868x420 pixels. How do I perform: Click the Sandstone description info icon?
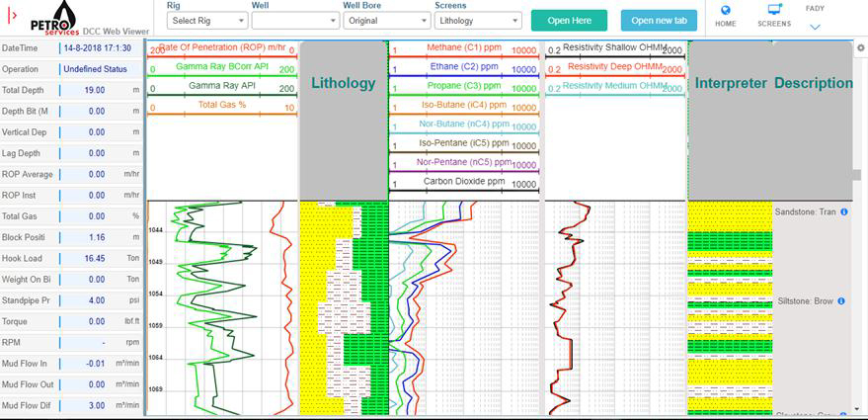[844, 212]
